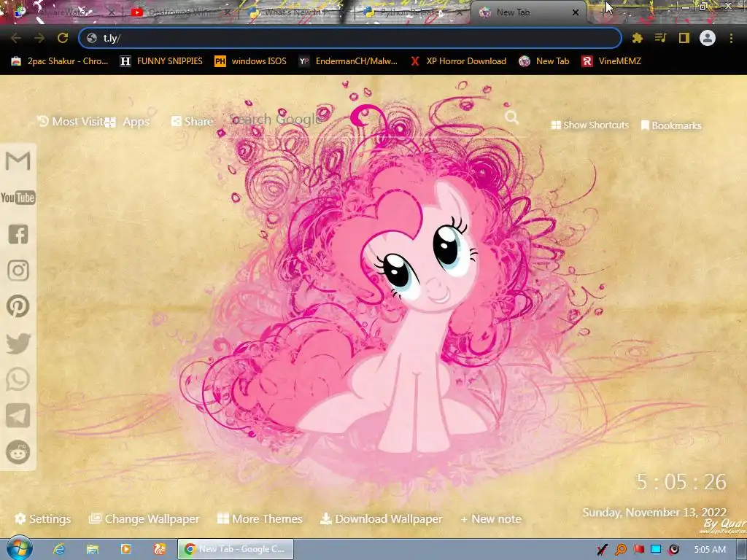Open Instagram from the sidebar
747x560 pixels.
[x=18, y=270]
